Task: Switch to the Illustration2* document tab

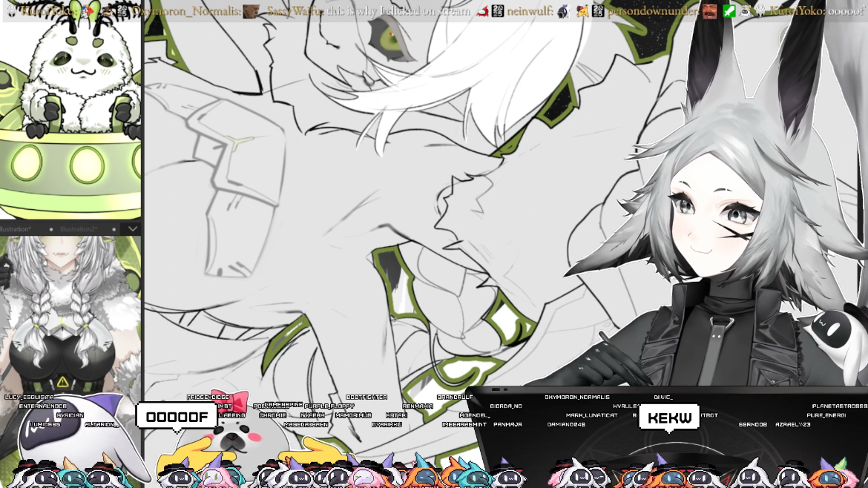Action: (x=79, y=229)
